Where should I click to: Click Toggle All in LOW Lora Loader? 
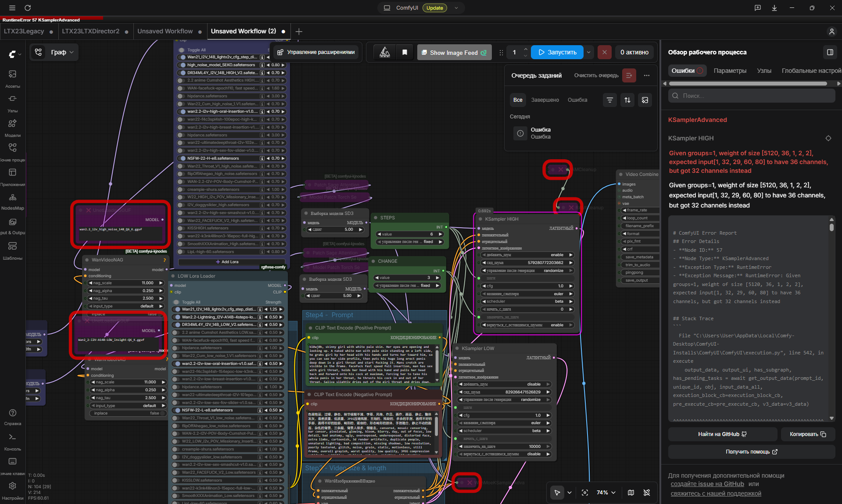(x=177, y=302)
